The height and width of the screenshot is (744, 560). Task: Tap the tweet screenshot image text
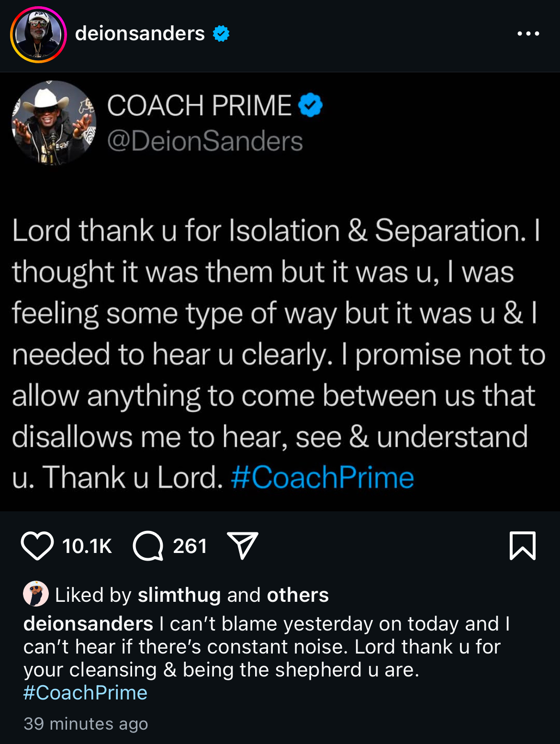click(278, 354)
